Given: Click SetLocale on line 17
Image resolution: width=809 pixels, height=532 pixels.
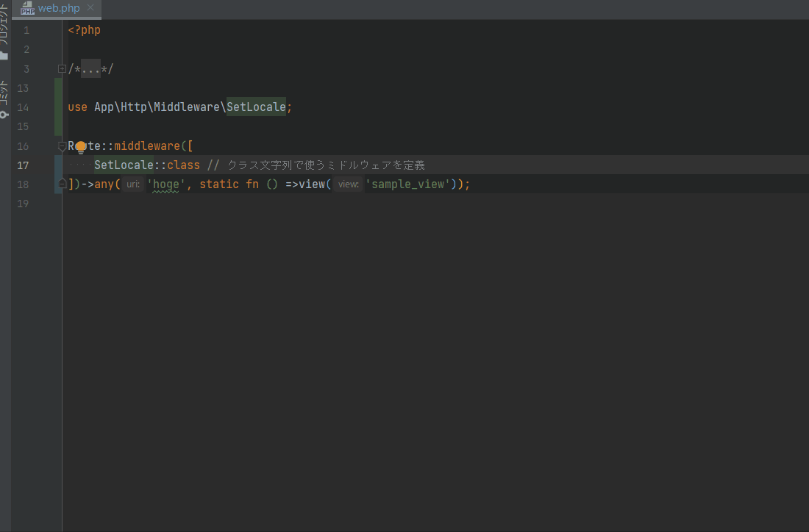Looking at the screenshot, I should pos(124,165).
